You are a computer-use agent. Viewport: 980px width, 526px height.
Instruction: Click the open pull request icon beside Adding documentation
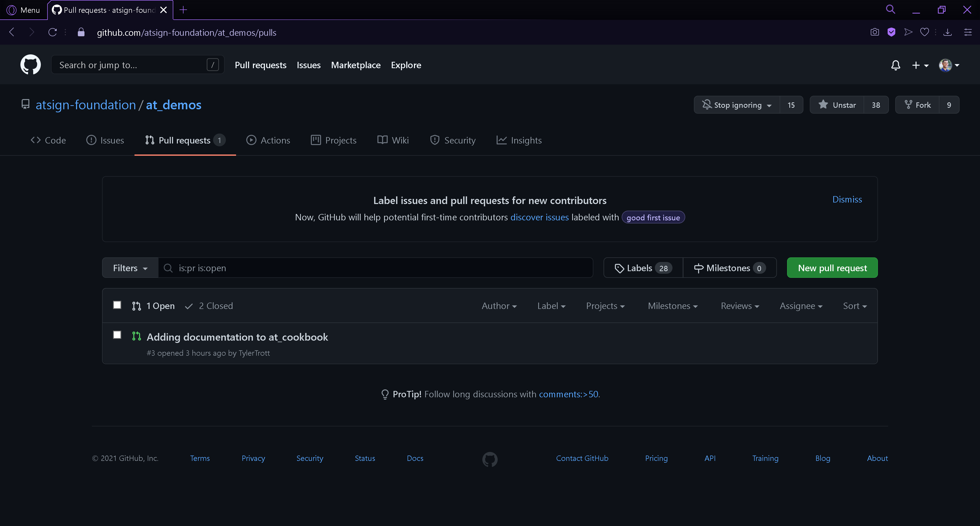pos(136,336)
